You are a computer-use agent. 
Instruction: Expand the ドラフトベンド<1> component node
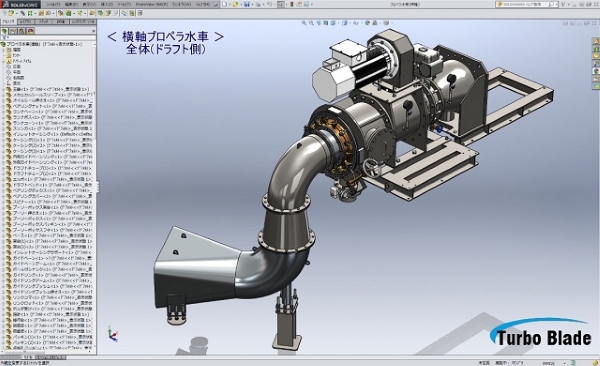point(4,185)
